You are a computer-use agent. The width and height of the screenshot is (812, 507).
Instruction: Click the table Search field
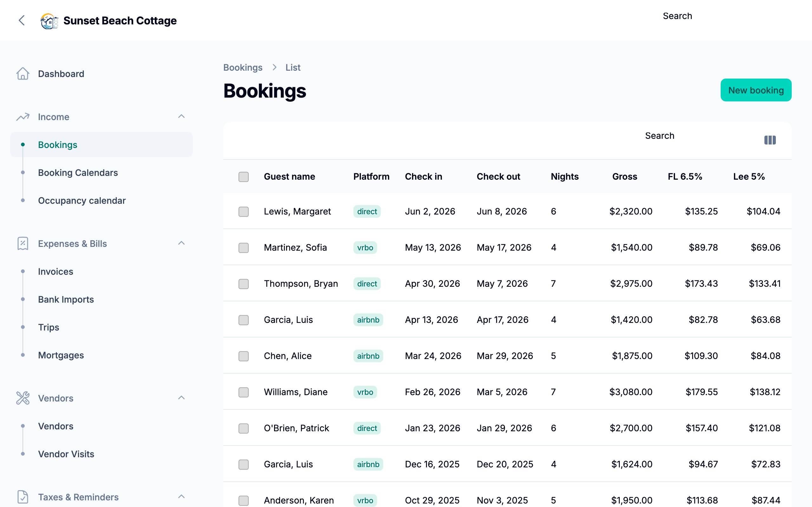659,136
